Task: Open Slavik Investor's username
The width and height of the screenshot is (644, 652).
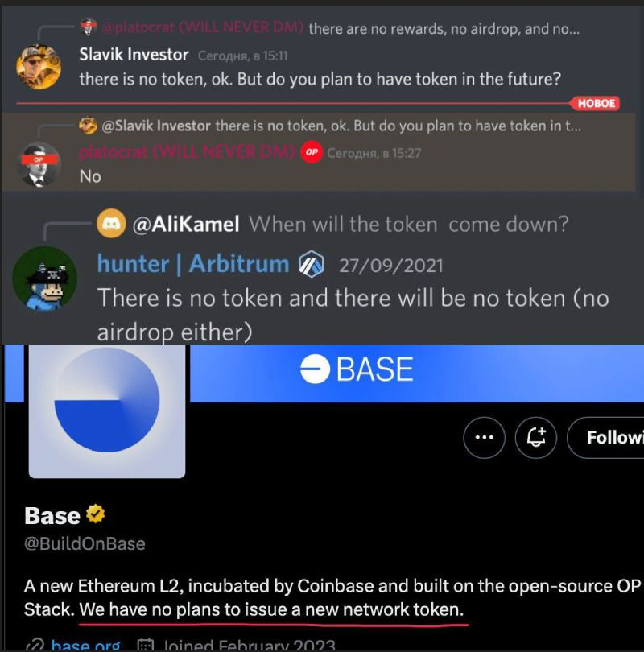Action: pyautogui.click(x=134, y=55)
